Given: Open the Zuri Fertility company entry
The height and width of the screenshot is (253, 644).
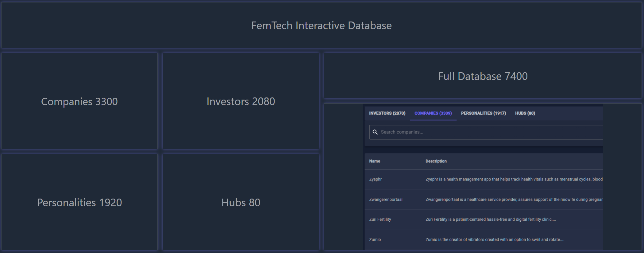Looking at the screenshot, I should click(x=380, y=219).
